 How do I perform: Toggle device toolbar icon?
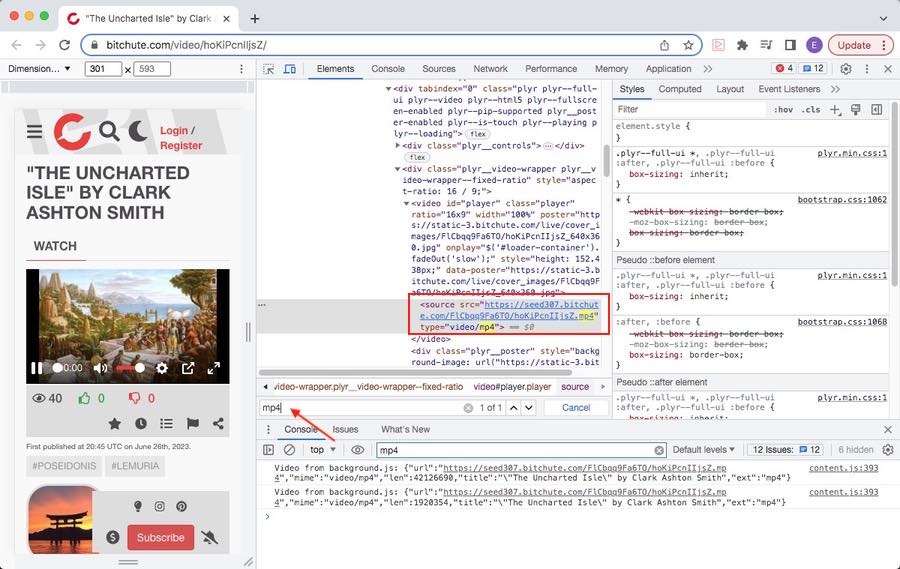pyautogui.click(x=290, y=69)
